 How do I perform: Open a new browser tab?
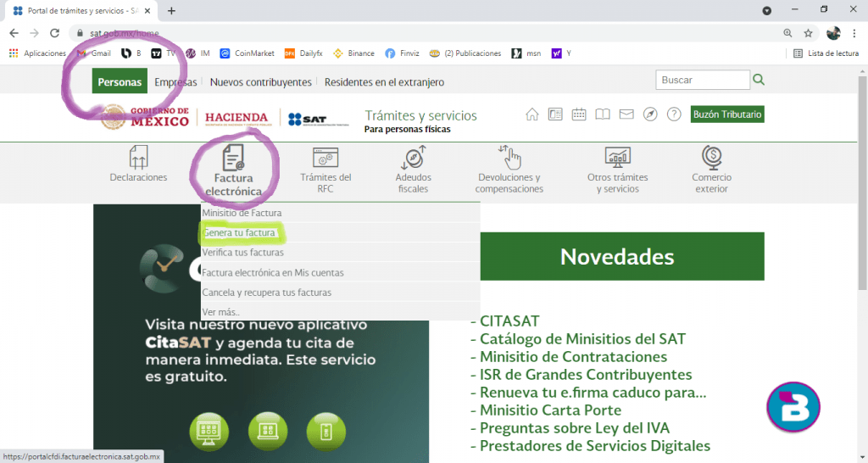171,10
